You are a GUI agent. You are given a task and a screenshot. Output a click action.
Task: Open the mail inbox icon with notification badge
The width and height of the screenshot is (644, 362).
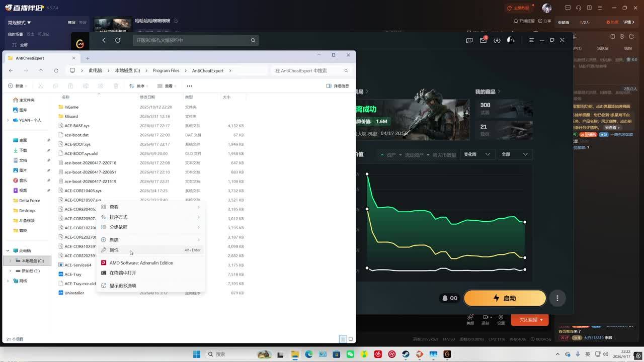[x=483, y=40]
